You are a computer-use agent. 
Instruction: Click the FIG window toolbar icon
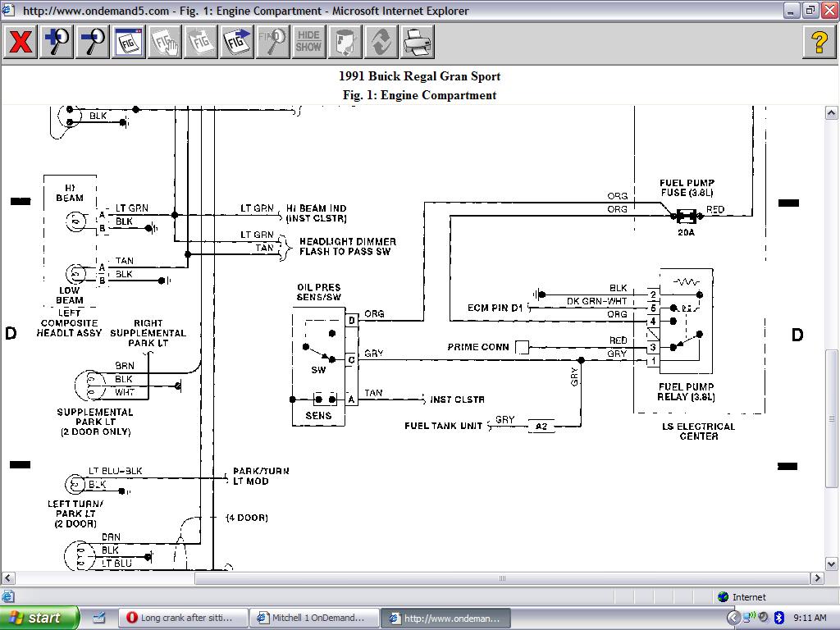129,42
